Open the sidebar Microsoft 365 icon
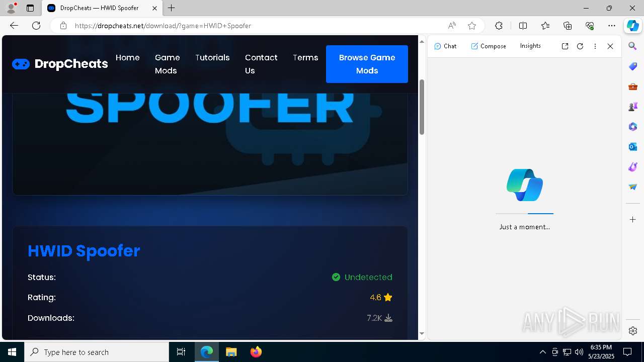This screenshot has width=644, height=362. click(x=633, y=127)
